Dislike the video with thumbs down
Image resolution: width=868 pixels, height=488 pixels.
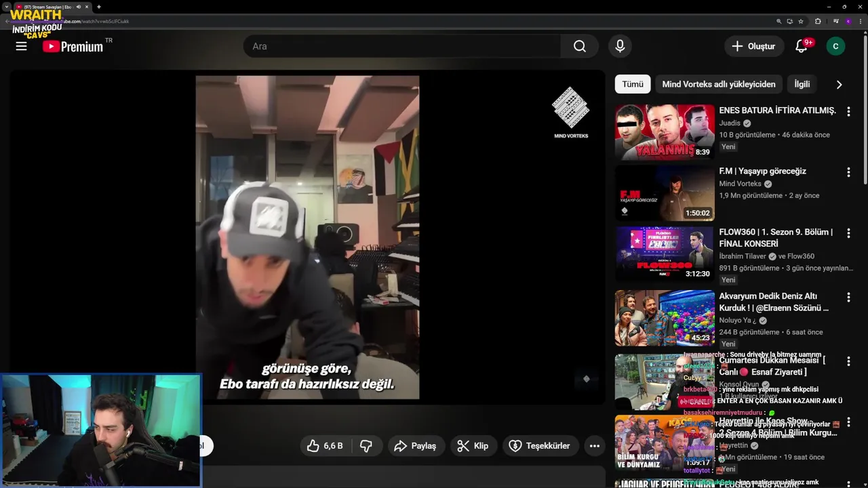(366, 445)
